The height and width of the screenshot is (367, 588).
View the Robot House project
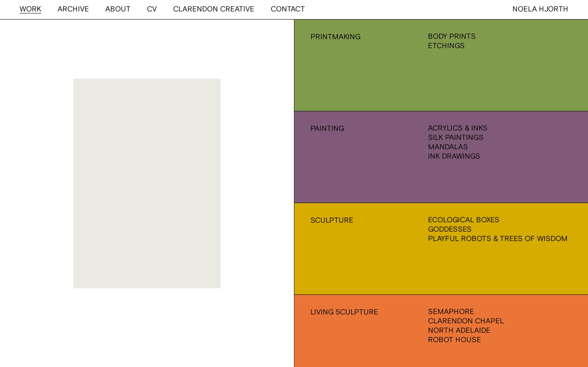pos(454,339)
